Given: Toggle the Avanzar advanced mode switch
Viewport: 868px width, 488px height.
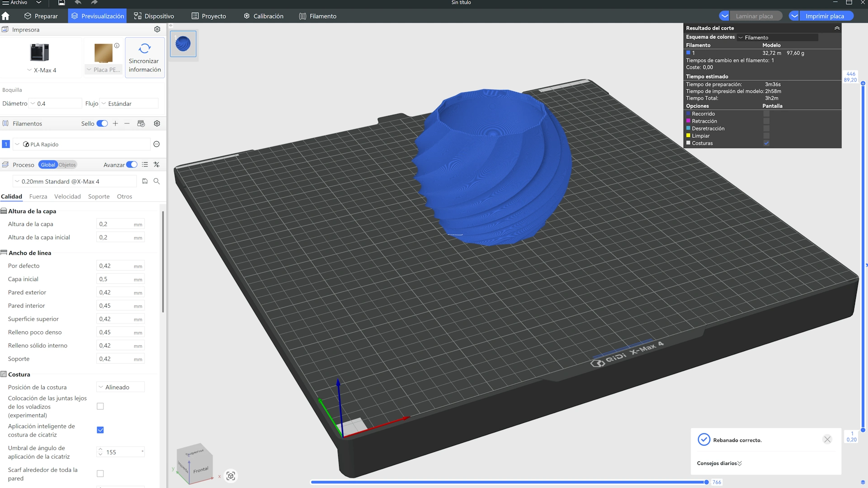Looking at the screenshot, I should click(132, 164).
